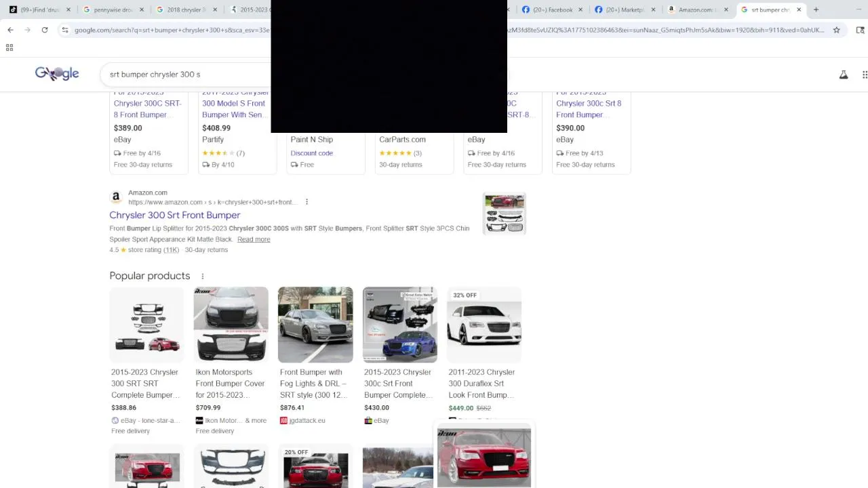Open 'Chrysler 300 Srt Front Bumper' Amazon link
This screenshot has width=868, height=488.
[175, 215]
